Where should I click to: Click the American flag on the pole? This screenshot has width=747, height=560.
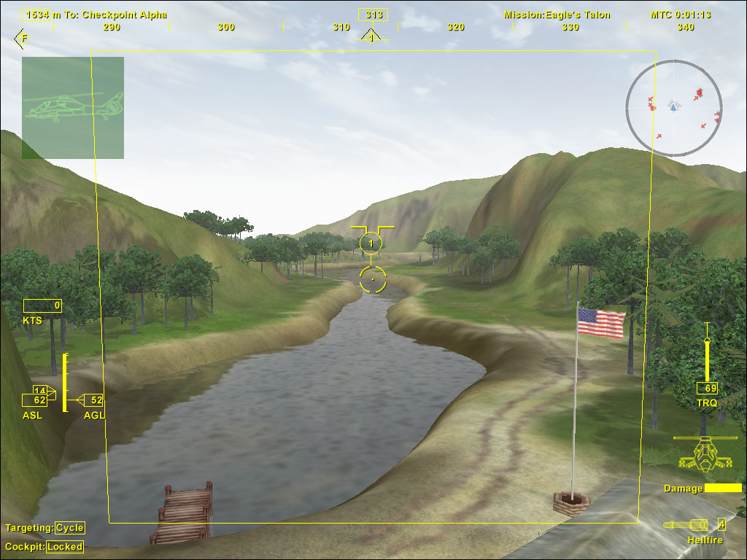click(x=601, y=322)
